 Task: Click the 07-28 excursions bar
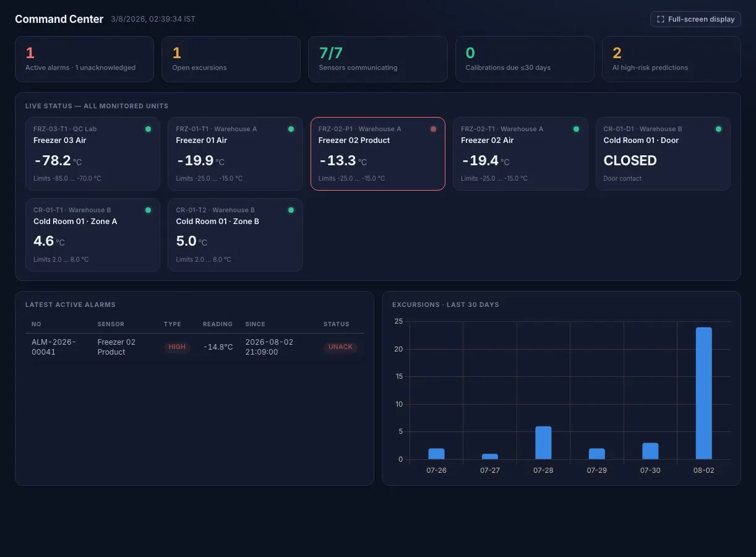(x=543, y=443)
